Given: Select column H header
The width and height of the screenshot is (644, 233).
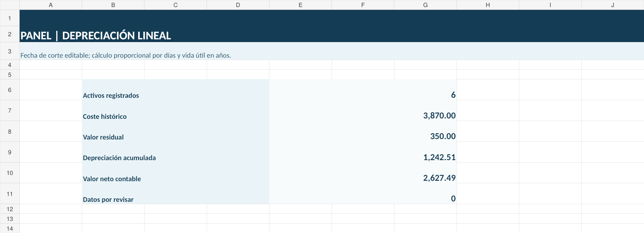Looking at the screenshot, I should click(488, 5).
